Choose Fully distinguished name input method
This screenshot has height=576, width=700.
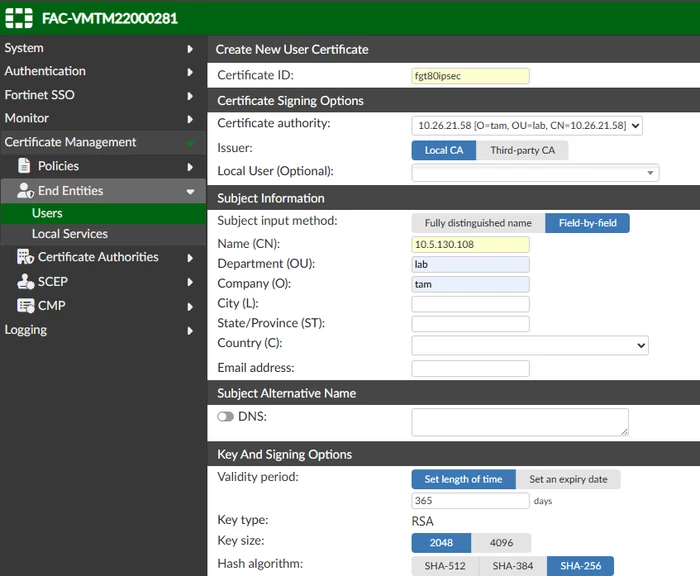tap(478, 223)
